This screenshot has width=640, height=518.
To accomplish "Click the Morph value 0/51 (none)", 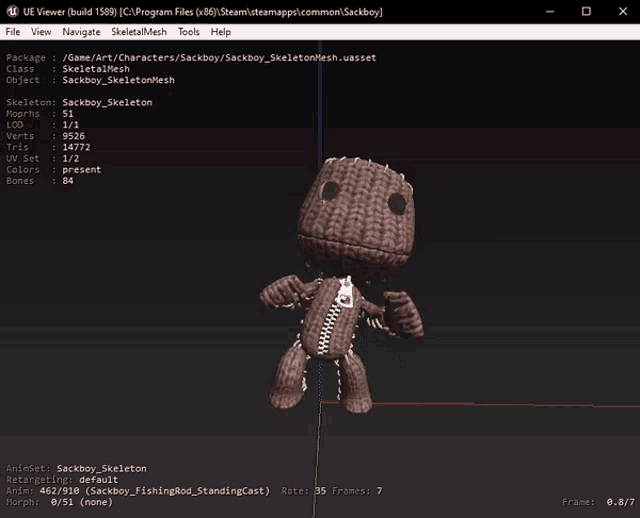I will coord(82,502).
